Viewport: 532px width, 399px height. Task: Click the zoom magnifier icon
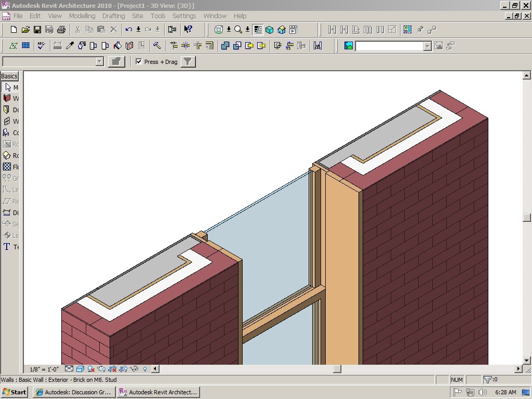pos(238,30)
